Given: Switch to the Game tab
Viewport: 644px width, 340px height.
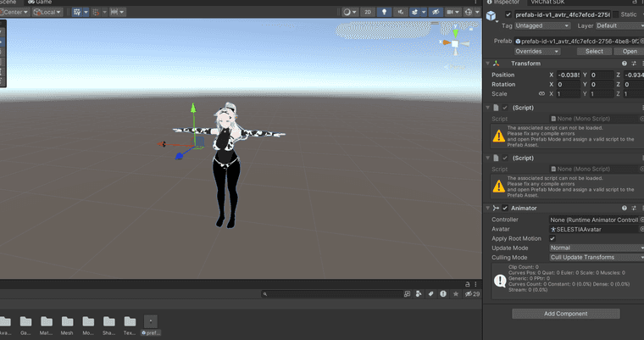Looking at the screenshot, I should point(40,2).
